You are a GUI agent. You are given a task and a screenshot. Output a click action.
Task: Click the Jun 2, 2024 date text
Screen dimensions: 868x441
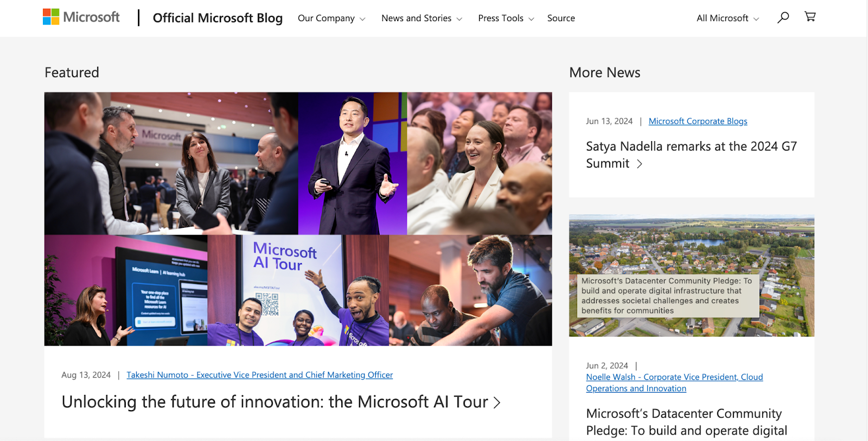607,366
